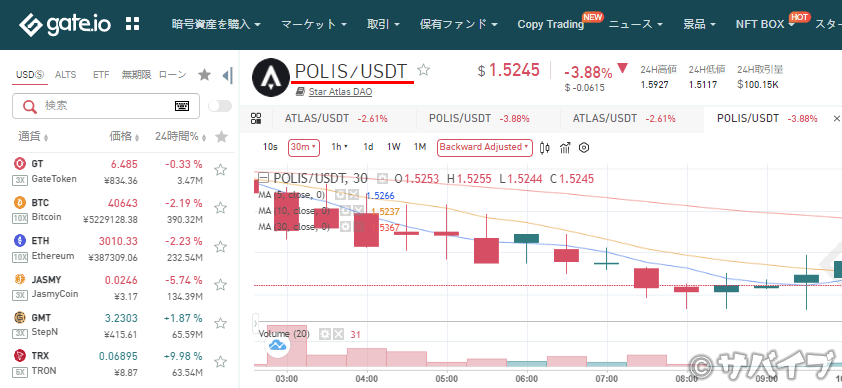This screenshot has width=842, height=388.
Task: Open the 取引 dropdown
Action: [383, 24]
